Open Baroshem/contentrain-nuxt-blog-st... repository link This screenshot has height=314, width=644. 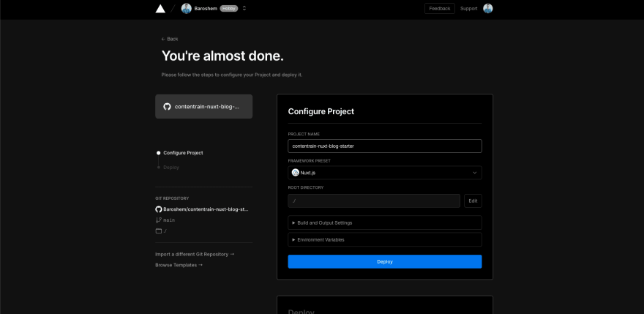[x=206, y=209]
